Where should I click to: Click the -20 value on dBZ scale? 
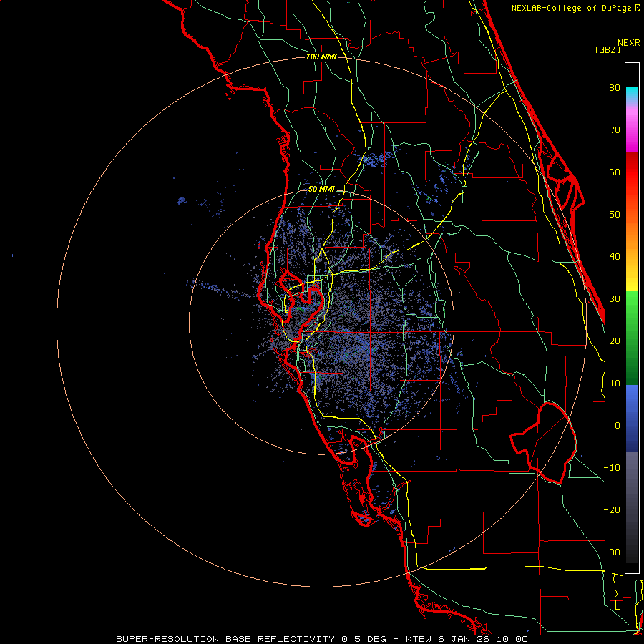coord(612,510)
